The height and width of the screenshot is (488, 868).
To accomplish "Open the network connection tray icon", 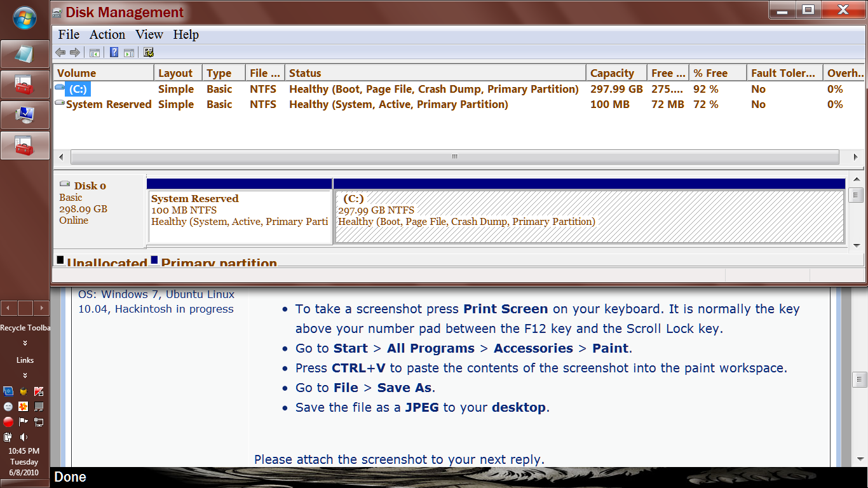I will tap(39, 421).
